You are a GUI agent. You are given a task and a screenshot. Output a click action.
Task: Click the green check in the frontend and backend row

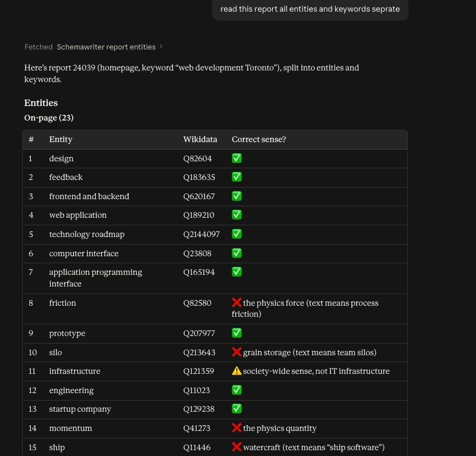coord(237,196)
